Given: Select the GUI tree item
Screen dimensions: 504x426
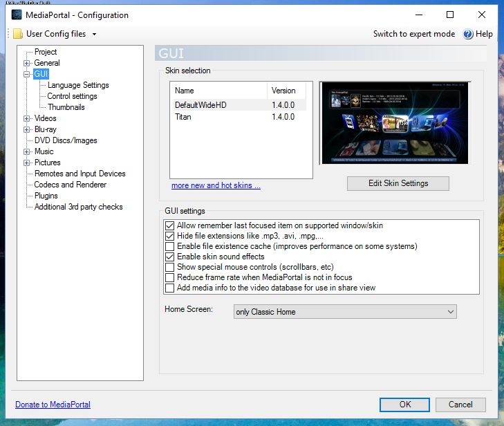Looking at the screenshot, I should click(41, 74).
